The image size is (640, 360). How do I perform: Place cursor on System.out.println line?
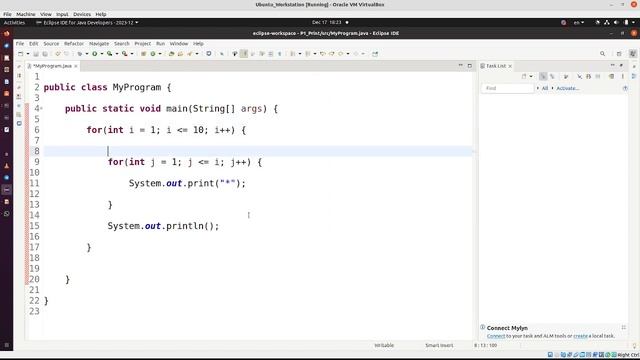click(x=163, y=226)
